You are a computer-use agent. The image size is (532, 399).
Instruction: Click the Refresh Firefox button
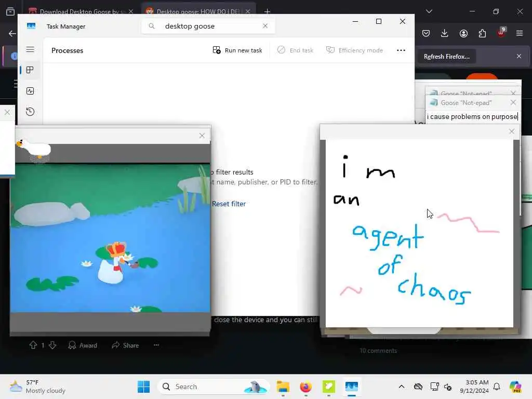pos(446,57)
